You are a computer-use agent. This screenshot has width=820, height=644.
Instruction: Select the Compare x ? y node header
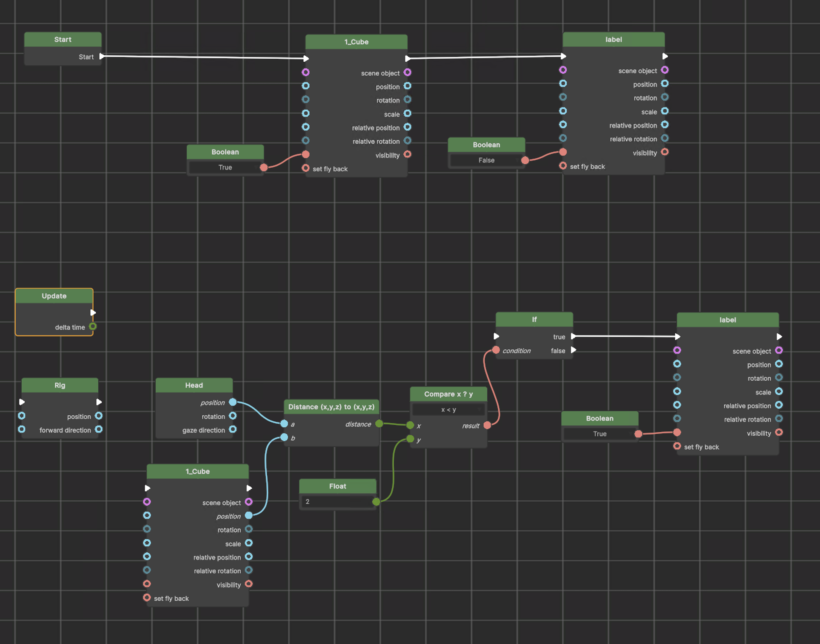[448, 394]
